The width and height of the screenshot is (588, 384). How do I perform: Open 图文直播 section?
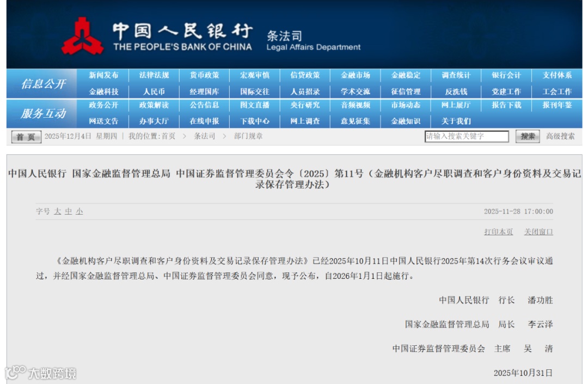click(255, 105)
